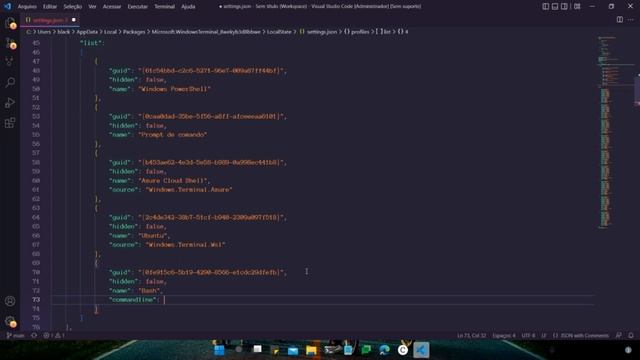The height and width of the screenshot is (360, 640).
Task: Toggle the secondary side bar layout icon
Action: [564, 6]
